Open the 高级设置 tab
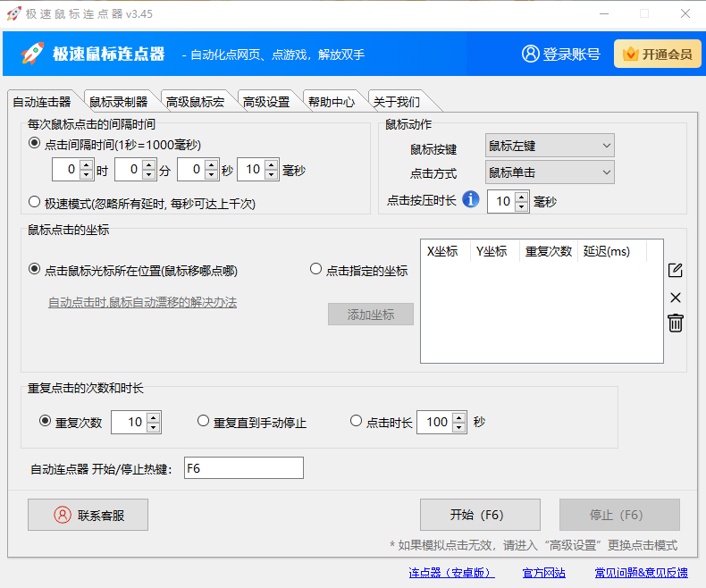The width and height of the screenshot is (706, 588). click(x=266, y=101)
